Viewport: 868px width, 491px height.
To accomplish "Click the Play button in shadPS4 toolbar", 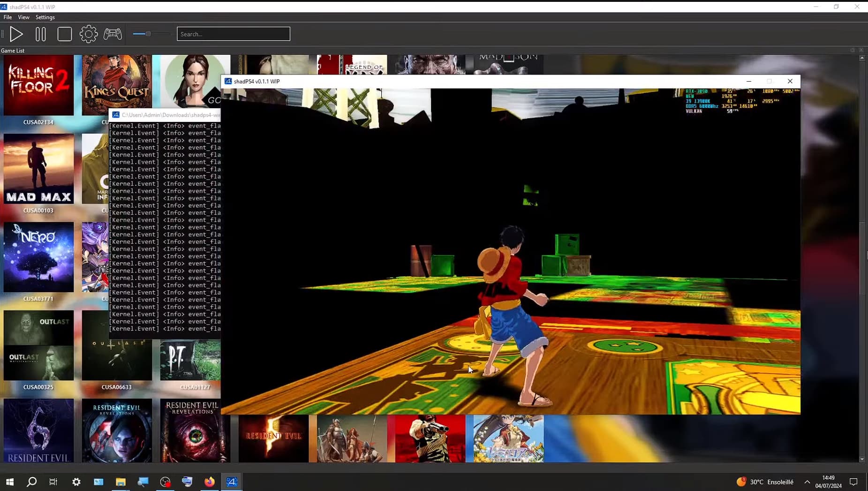I will (x=16, y=34).
